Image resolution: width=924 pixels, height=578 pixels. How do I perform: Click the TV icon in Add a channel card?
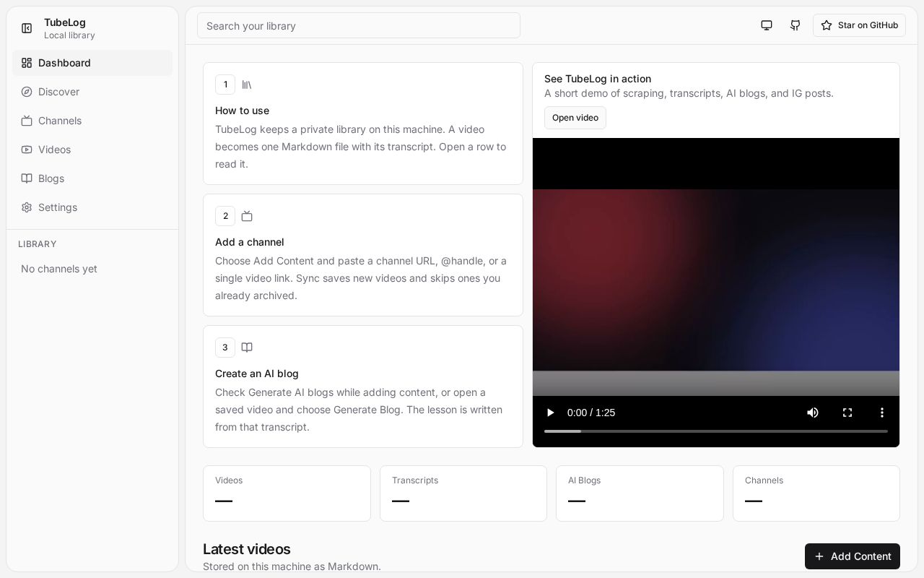pos(247,216)
